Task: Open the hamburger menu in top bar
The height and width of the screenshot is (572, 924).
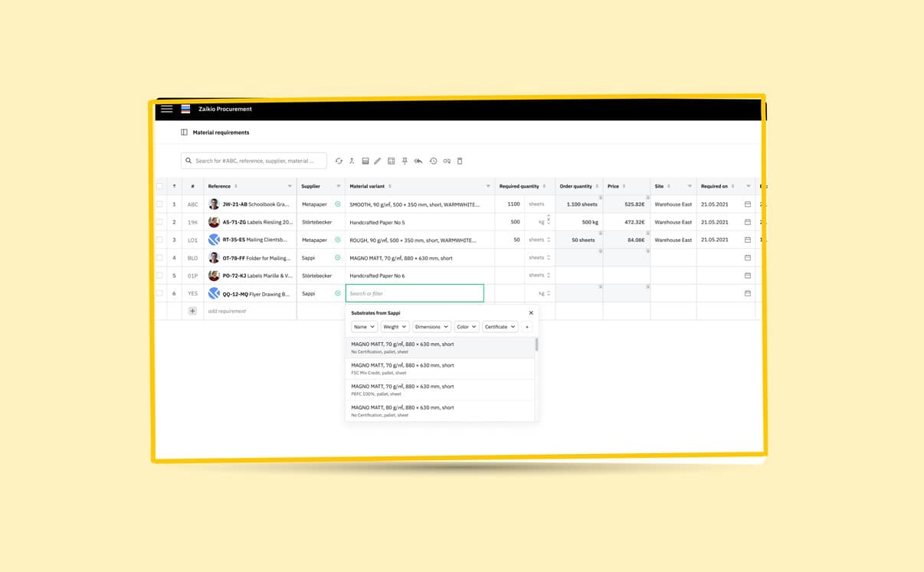Action: click(166, 109)
